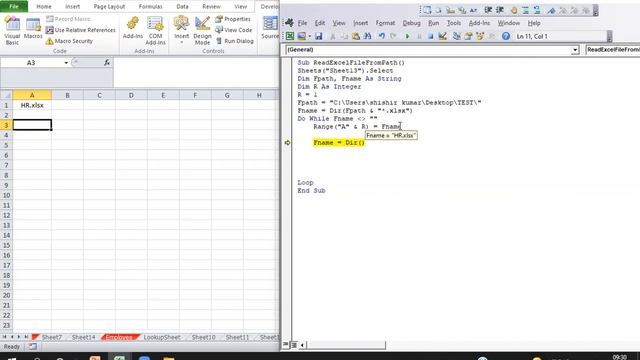Click the Reset stop square icon

tap(430, 36)
